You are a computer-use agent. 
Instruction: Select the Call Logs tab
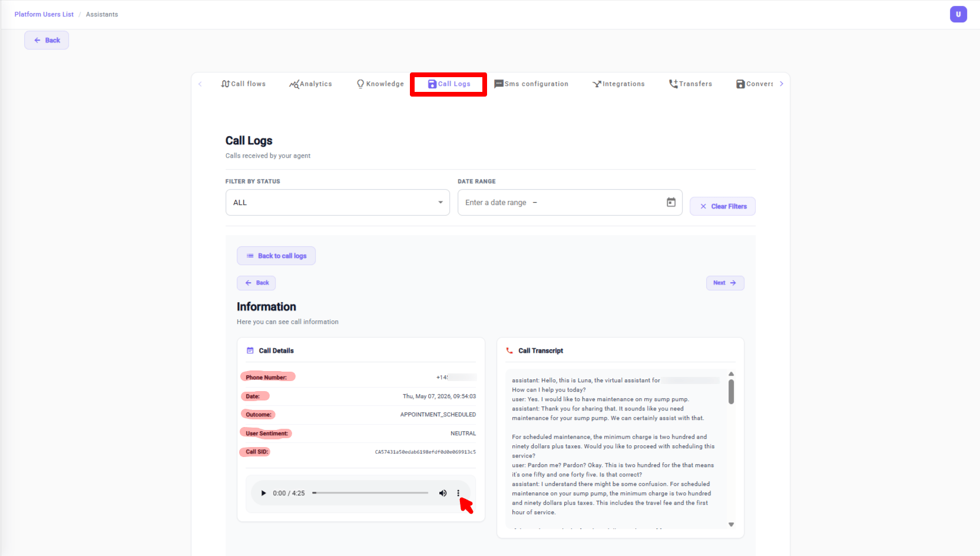[449, 84]
